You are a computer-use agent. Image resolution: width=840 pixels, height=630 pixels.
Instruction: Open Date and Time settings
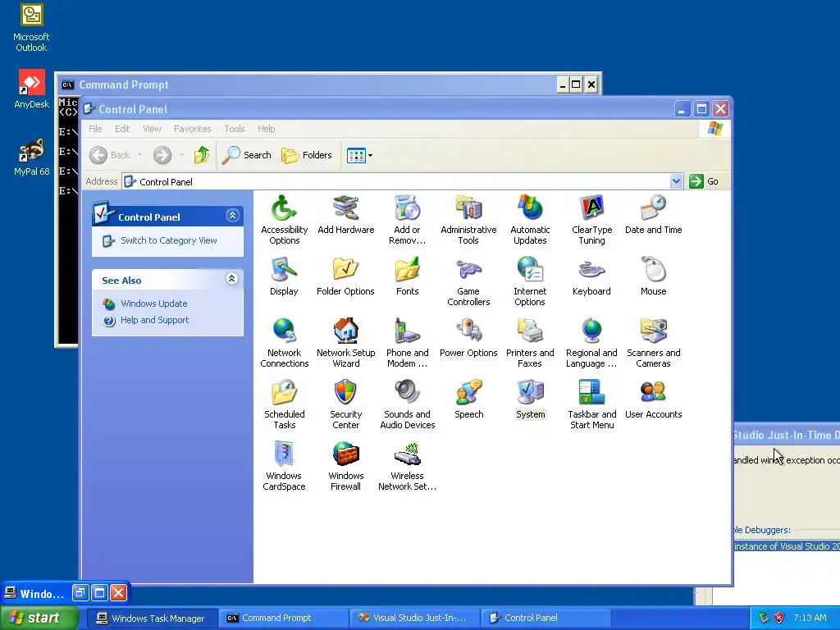coord(653,215)
